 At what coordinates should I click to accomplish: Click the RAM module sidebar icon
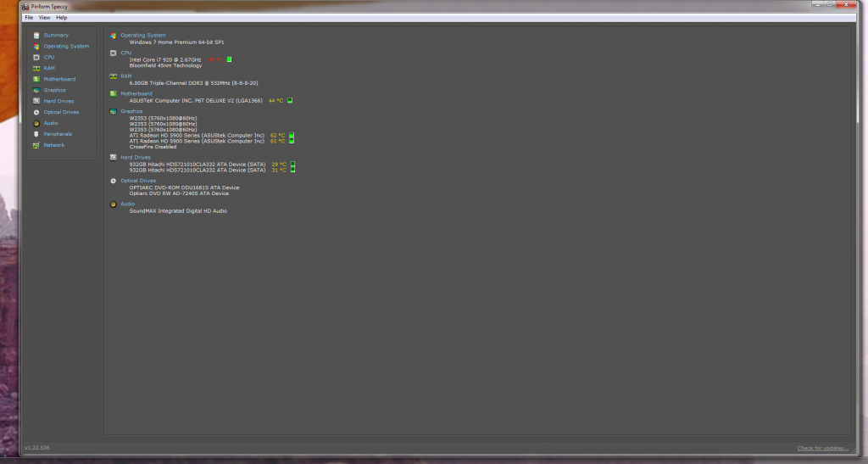click(36, 68)
